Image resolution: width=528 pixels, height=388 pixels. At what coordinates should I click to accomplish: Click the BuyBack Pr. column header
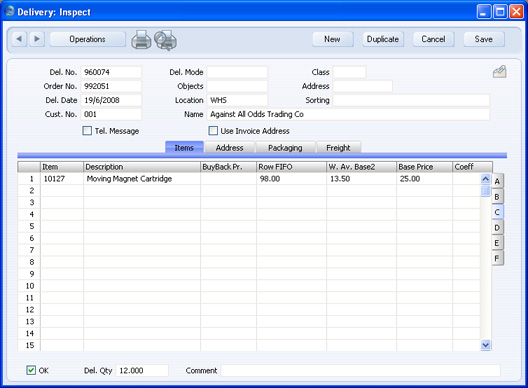pos(228,167)
